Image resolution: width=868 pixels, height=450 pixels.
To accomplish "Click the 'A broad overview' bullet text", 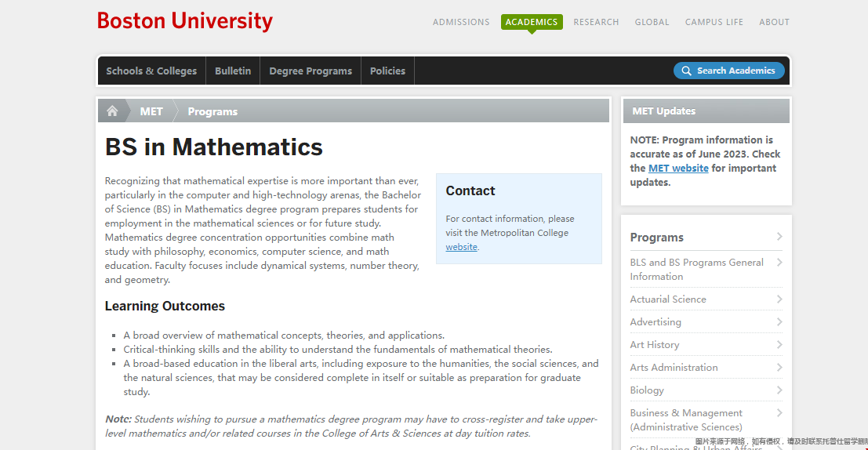I will coord(284,336).
